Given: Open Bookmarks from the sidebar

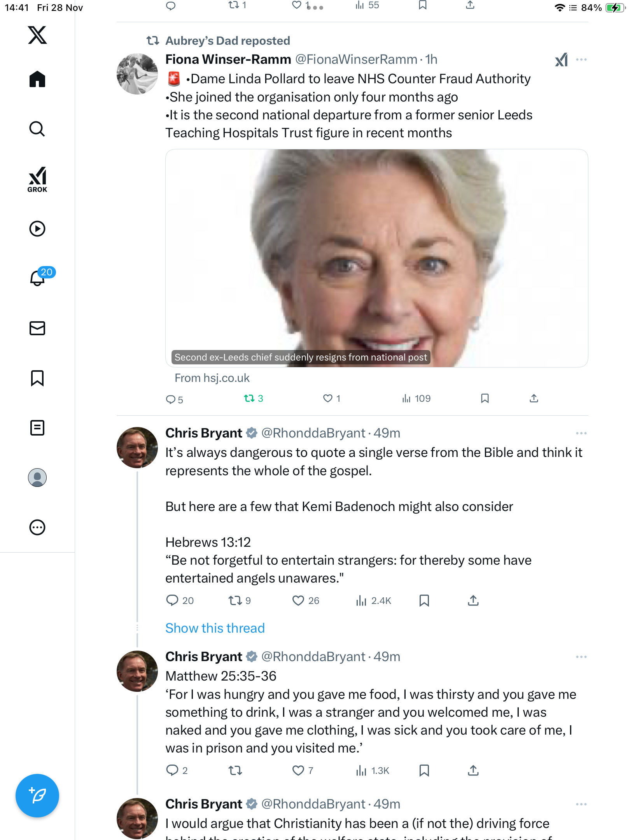Looking at the screenshot, I should (37, 378).
